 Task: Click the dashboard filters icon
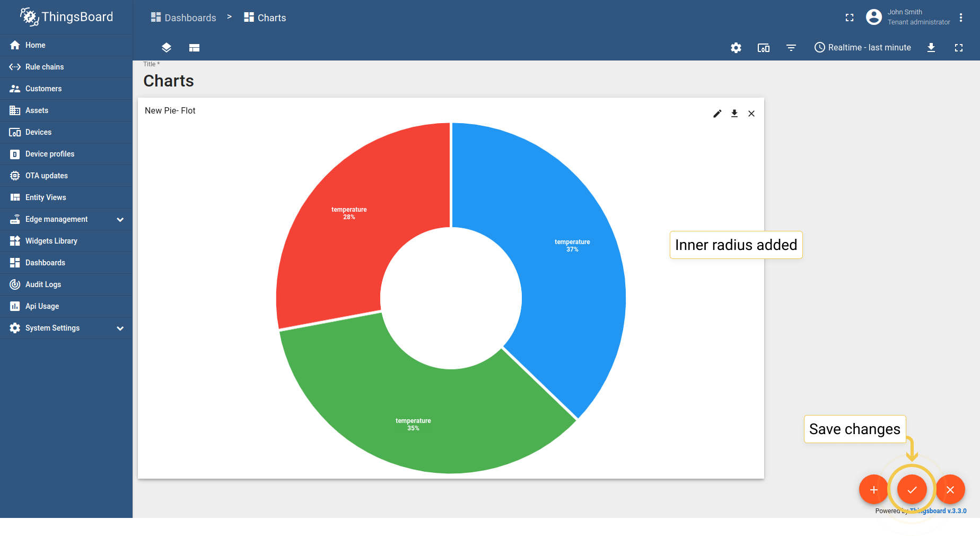point(791,48)
